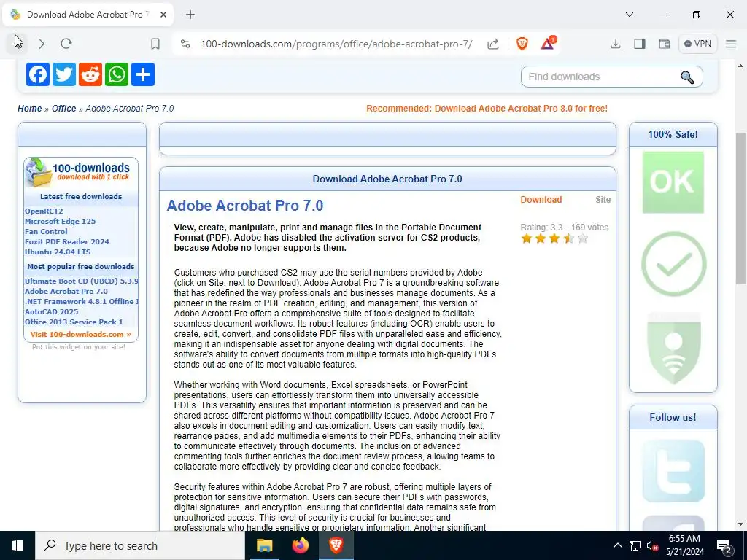This screenshot has width=747, height=560.
Task: Click Adobe Acrobat Pro 7.0 in popular downloads
Action: click(x=66, y=292)
